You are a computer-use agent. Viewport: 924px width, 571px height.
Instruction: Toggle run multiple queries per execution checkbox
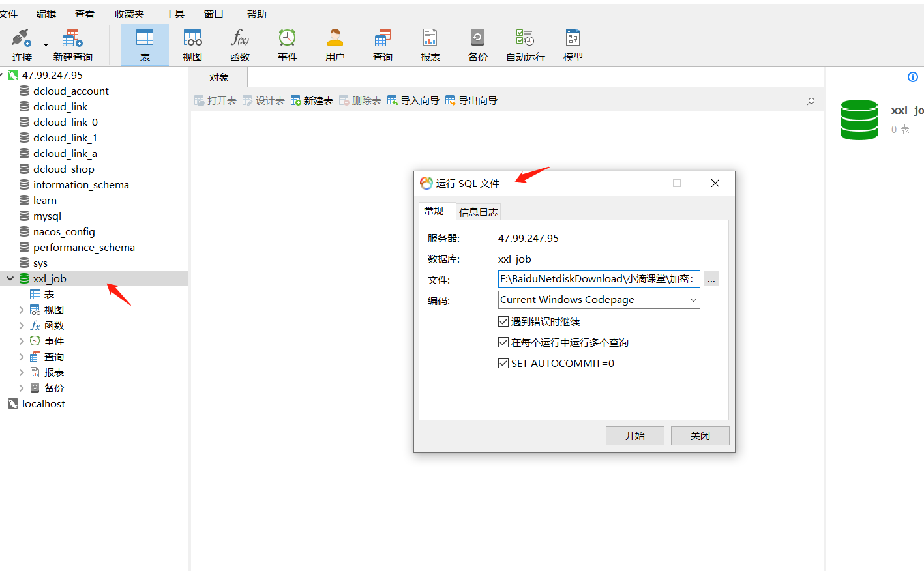coord(503,342)
